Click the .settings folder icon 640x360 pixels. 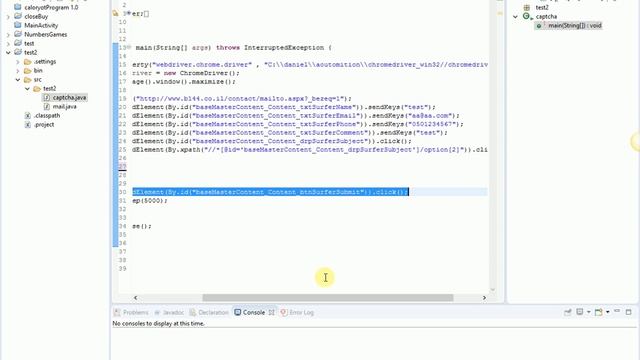point(28,62)
